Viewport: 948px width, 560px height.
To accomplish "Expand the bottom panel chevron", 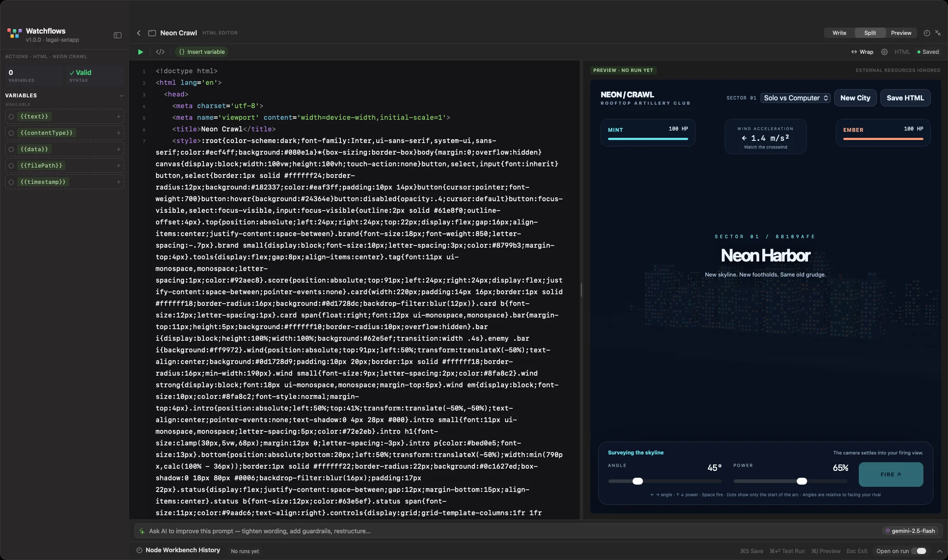I will point(939,551).
